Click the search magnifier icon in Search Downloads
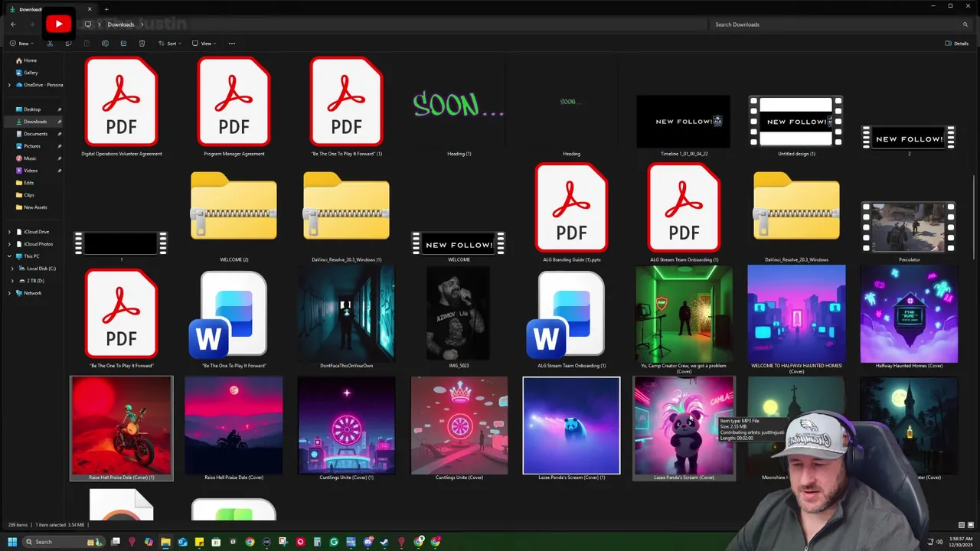Viewport: 980px width, 551px height. point(965,24)
